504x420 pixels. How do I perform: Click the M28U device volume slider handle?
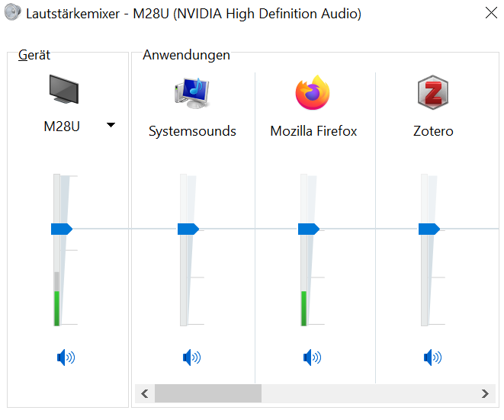tap(61, 229)
